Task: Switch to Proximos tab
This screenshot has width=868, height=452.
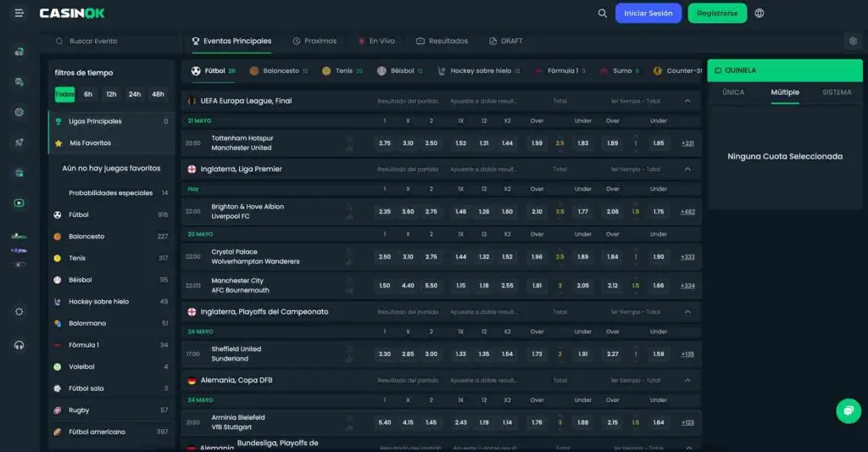Action: 314,41
